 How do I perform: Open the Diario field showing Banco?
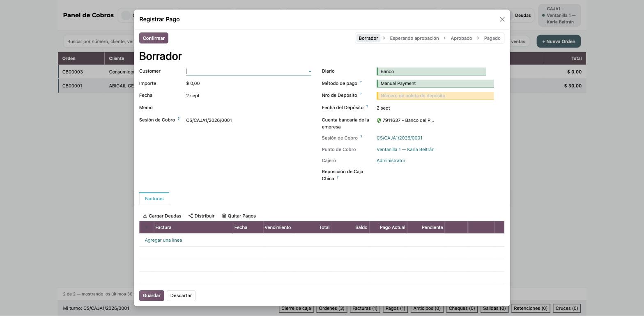click(431, 71)
